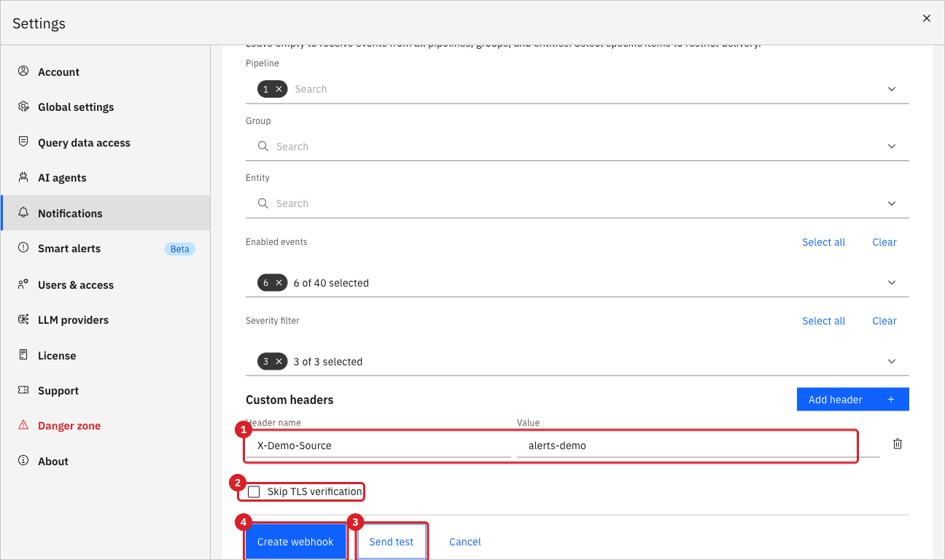Image resolution: width=945 pixels, height=560 pixels.
Task: Click the Header name input field
Action: (x=378, y=446)
